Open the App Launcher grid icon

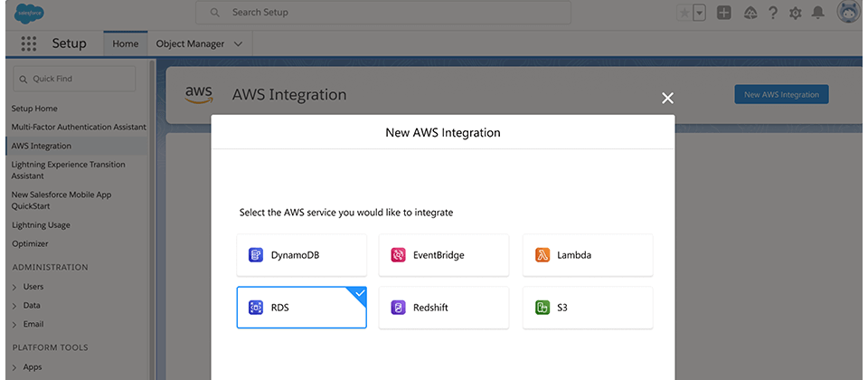tap(28, 43)
